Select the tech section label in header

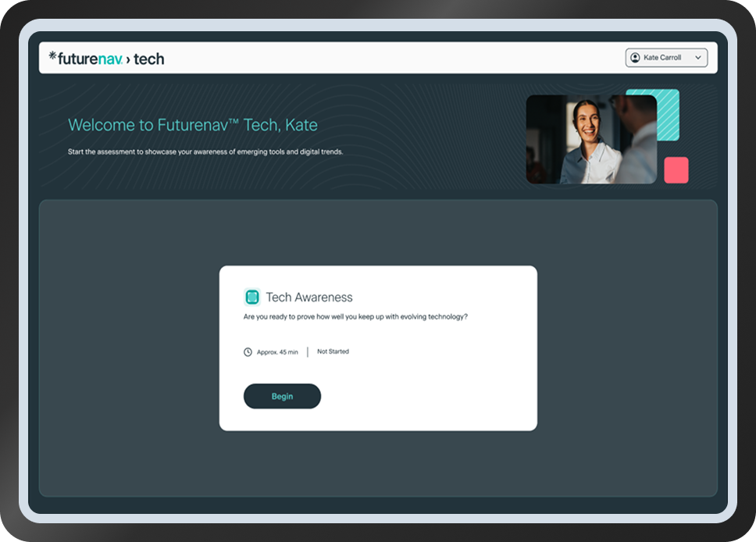click(x=148, y=59)
